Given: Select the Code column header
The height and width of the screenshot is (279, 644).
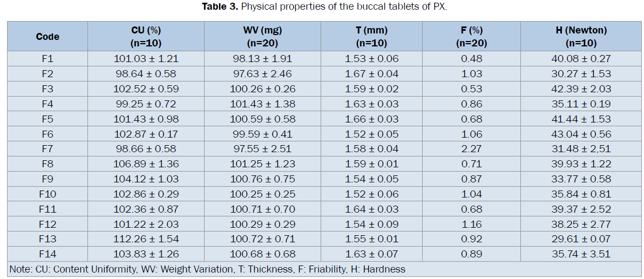Looking at the screenshot, I should click(48, 37).
